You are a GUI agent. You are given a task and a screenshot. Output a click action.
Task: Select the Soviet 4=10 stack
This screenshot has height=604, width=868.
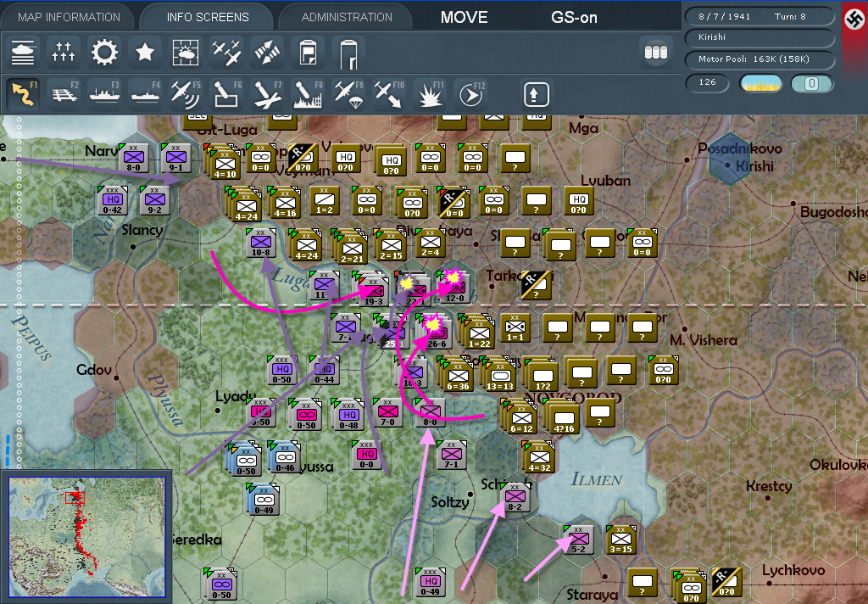pyautogui.click(x=224, y=163)
